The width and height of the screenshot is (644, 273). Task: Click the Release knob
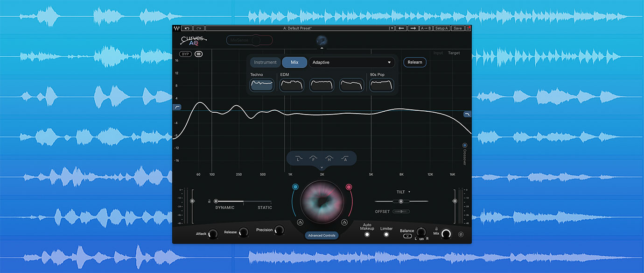coord(243,232)
